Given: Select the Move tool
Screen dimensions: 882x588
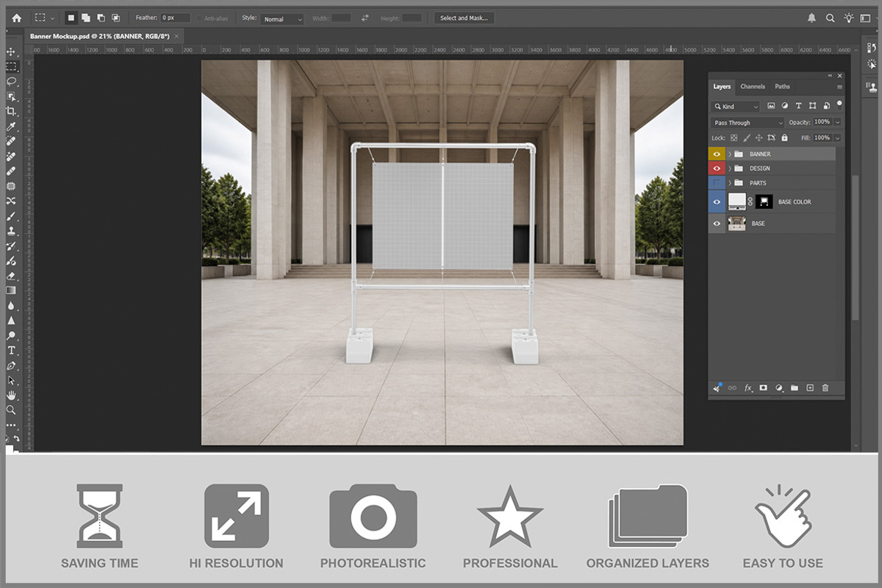Looking at the screenshot, I should 11,51.
